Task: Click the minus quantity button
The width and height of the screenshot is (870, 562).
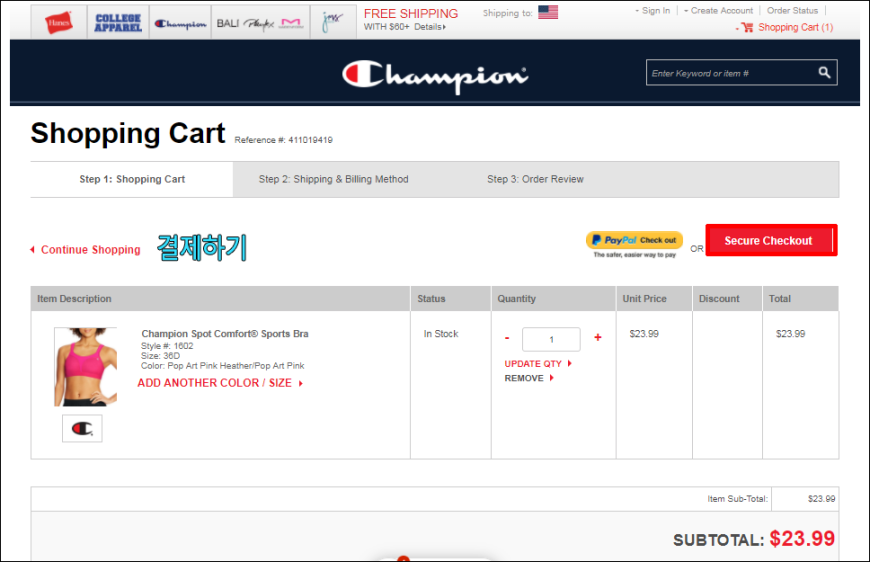Action: [507, 338]
